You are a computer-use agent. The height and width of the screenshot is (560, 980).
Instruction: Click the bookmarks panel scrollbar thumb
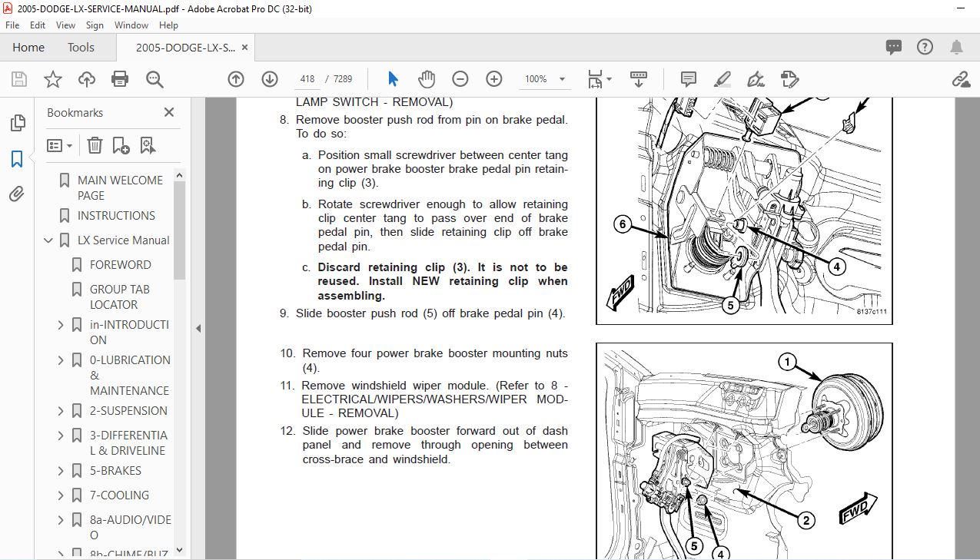pos(180,230)
